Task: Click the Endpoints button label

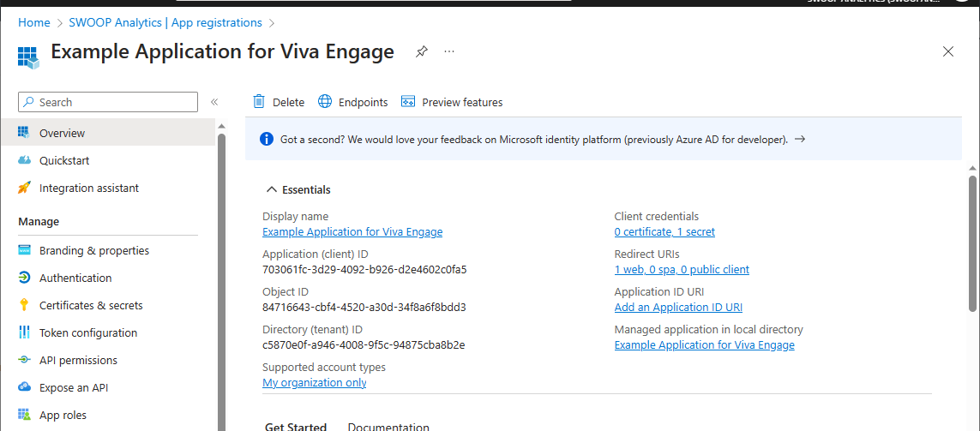Action: 364,103
